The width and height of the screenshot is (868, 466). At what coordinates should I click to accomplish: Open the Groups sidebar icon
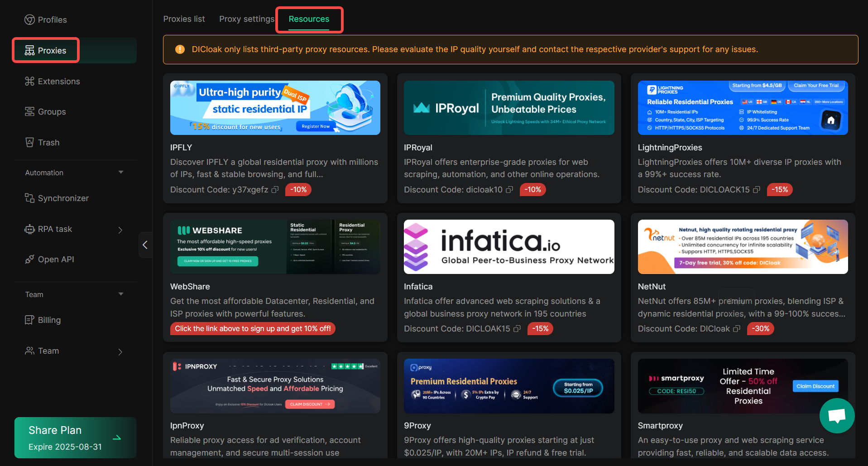click(x=29, y=112)
